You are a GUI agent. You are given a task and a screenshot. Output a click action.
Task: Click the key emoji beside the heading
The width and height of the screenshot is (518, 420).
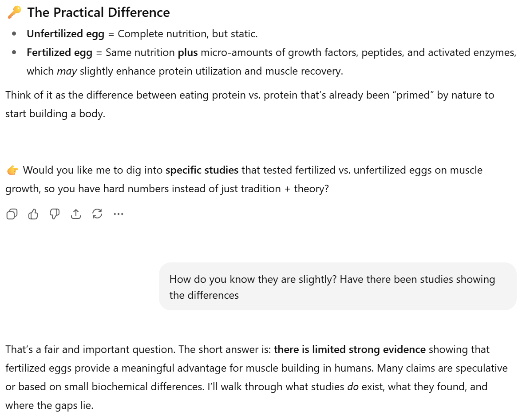coord(14,12)
